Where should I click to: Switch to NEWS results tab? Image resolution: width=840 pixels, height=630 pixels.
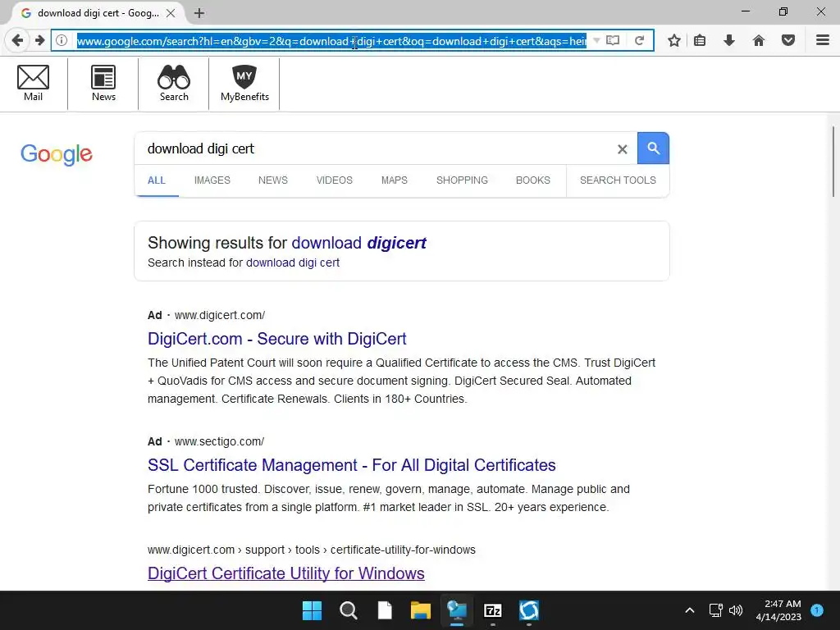pyautogui.click(x=273, y=180)
